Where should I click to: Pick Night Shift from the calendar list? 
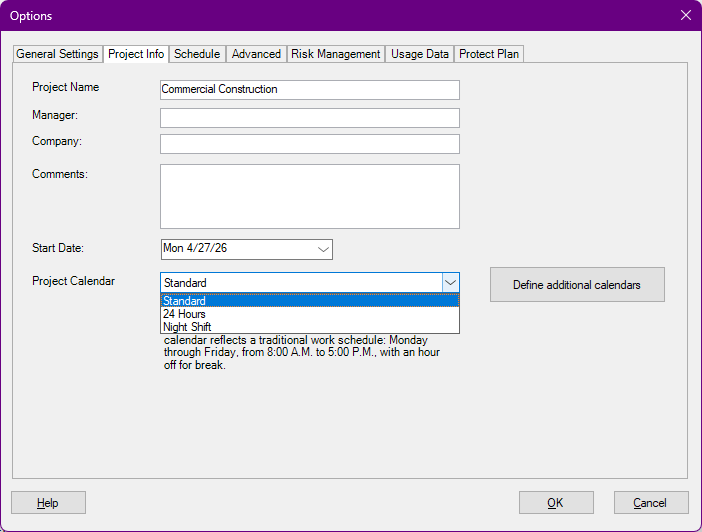coord(310,327)
